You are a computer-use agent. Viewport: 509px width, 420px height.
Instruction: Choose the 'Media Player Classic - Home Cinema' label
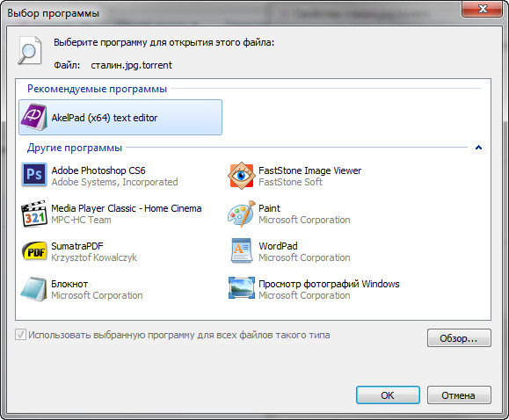pyautogui.click(x=127, y=208)
